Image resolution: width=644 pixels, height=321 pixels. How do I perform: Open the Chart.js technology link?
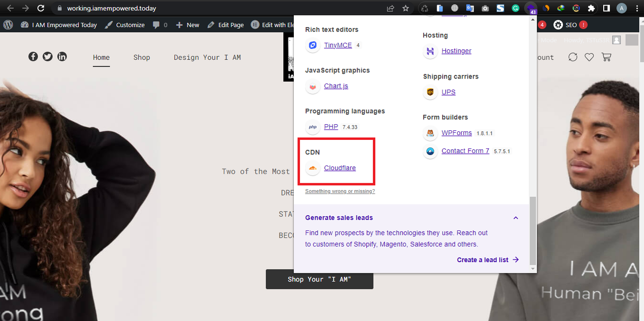click(336, 86)
